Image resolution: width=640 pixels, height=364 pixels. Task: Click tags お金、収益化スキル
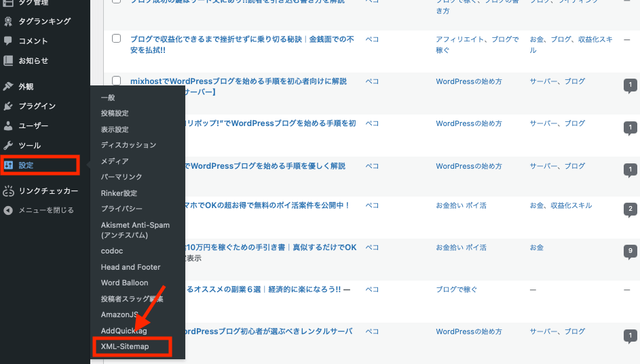(561, 205)
